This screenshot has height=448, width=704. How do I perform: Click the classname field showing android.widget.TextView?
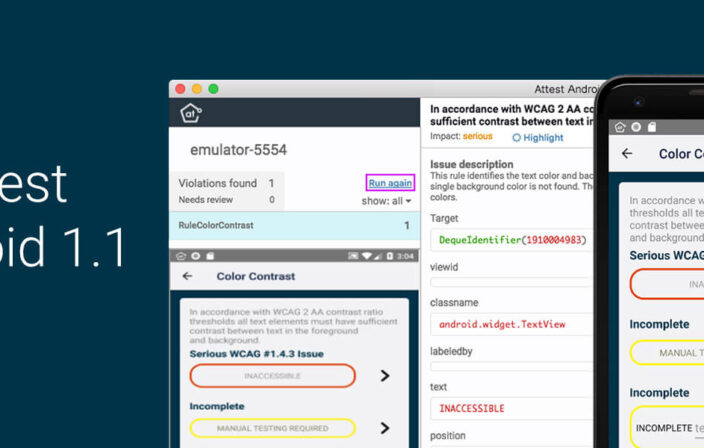coord(512,324)
